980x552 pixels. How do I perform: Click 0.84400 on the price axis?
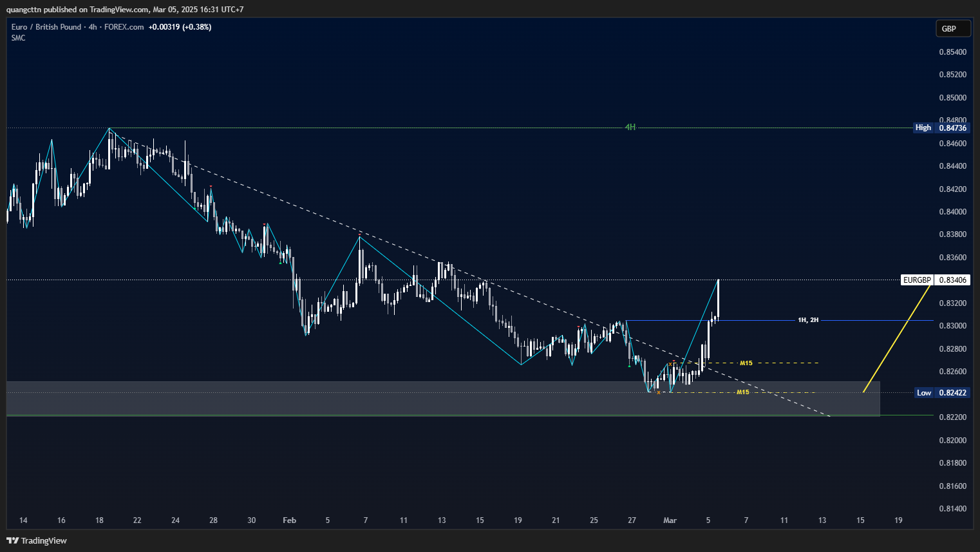click(952, 166)
